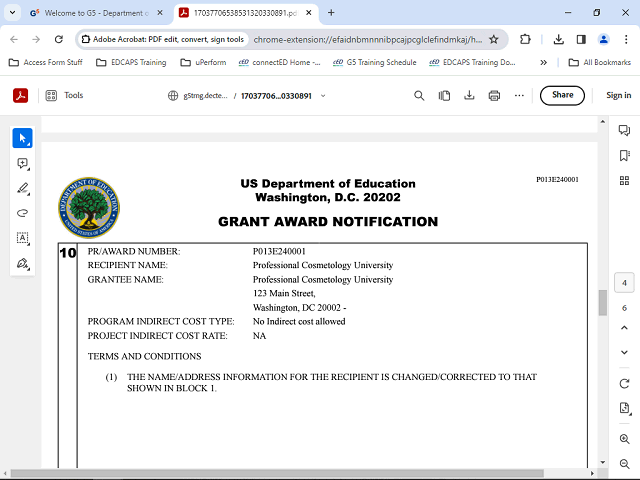Toggle the browser side panel

581,39
